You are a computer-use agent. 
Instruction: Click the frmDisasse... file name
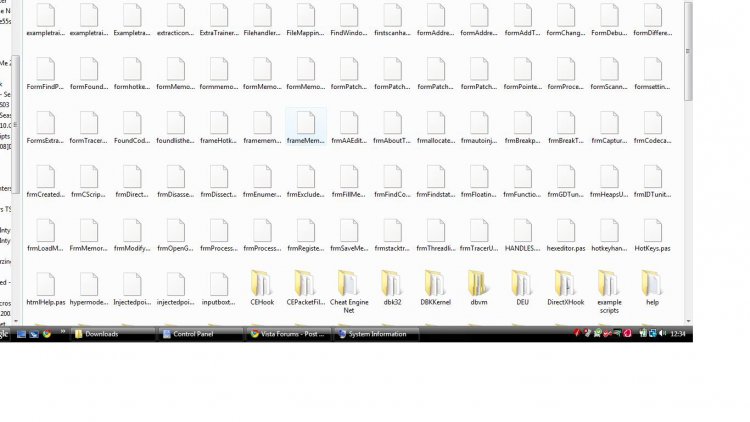click(176, 195)
